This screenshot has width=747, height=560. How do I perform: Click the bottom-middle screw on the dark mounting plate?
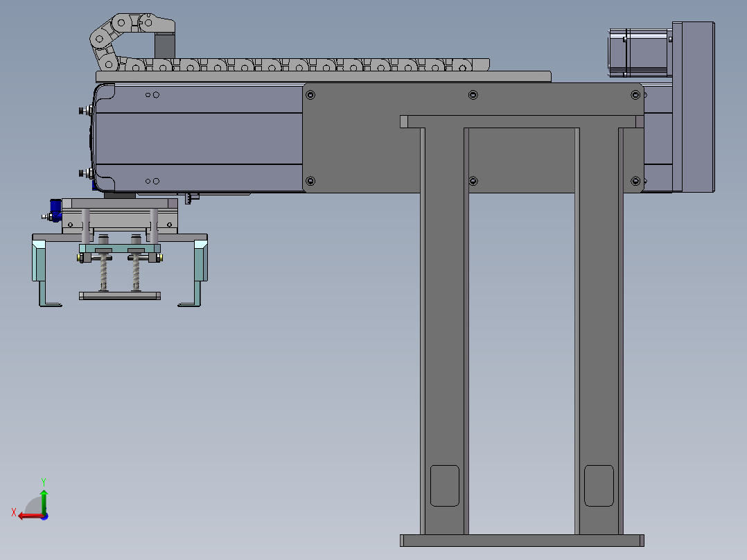click(x=473, y=181)
